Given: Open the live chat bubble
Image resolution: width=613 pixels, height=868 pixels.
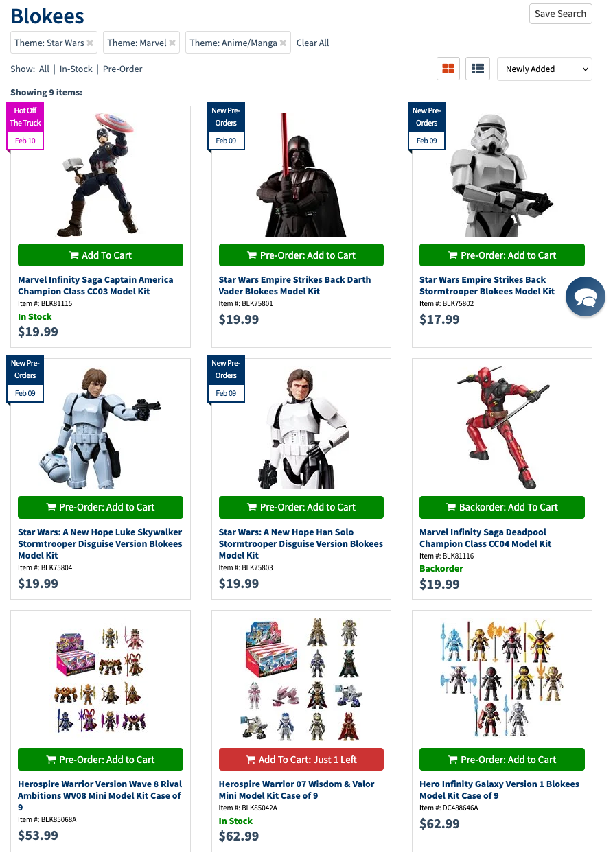Looking at the screenshot, I should (x=586, y=297).
